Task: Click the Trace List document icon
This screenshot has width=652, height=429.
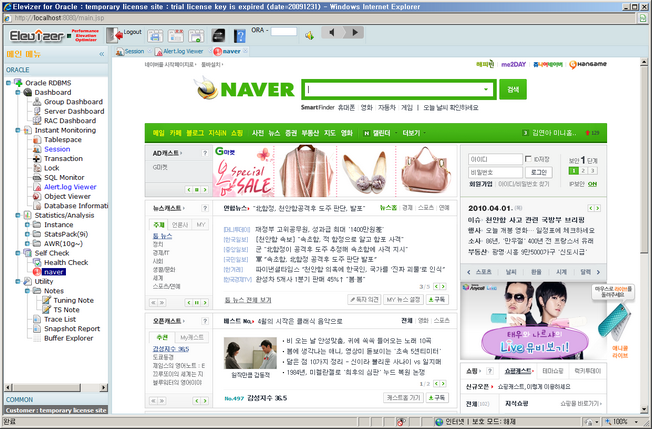Action: point(37,319)
